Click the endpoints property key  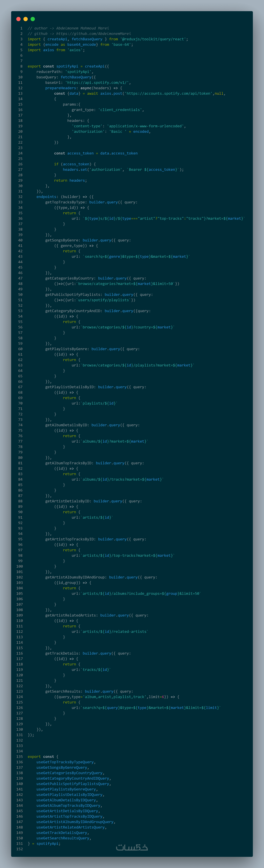(x=46, y=197)
